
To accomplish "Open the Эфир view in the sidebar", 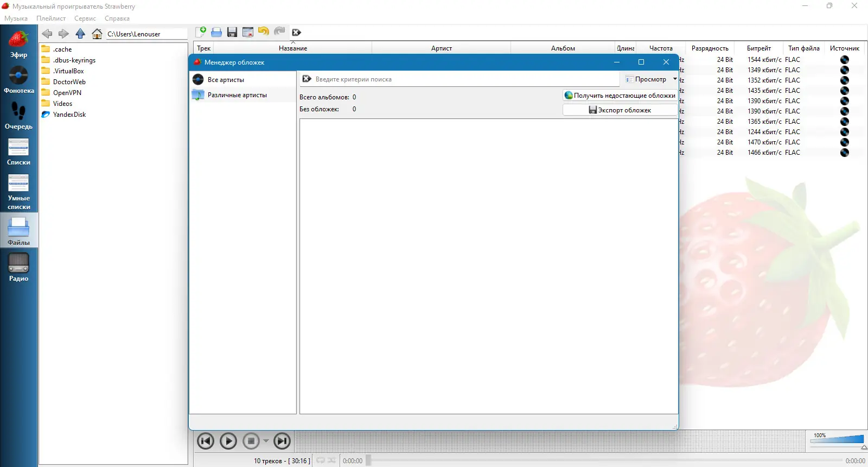I will click(18, 45).
